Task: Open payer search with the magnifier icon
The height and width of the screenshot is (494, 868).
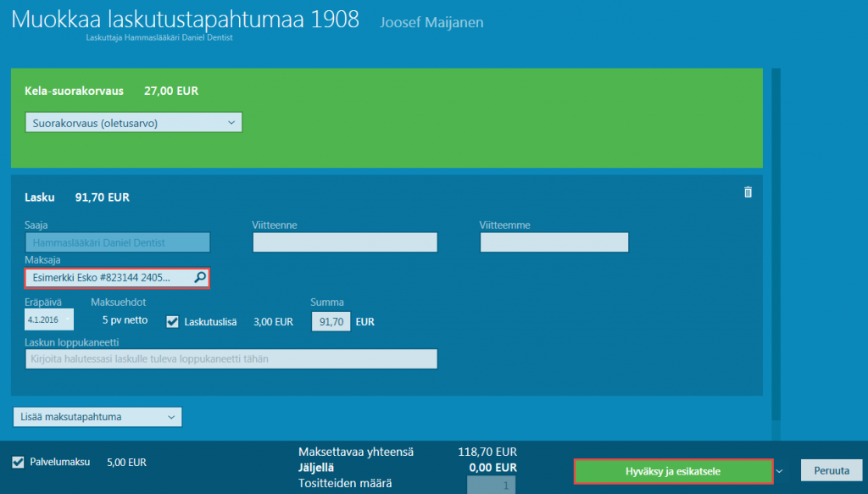Action: 201,278
